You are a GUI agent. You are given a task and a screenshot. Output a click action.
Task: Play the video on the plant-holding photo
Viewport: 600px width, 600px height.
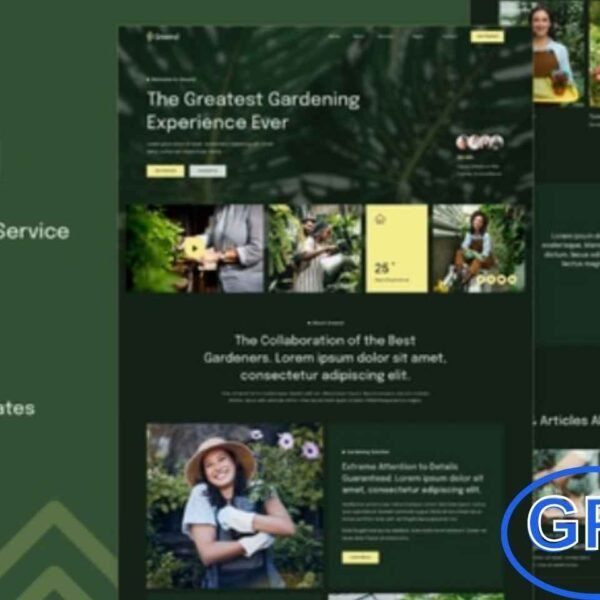pos(194,248)
